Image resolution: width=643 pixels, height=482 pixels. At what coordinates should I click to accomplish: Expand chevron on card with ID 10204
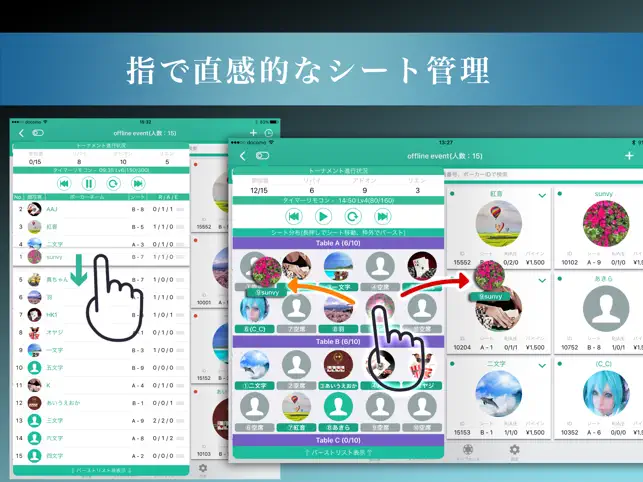coord(542,281)
